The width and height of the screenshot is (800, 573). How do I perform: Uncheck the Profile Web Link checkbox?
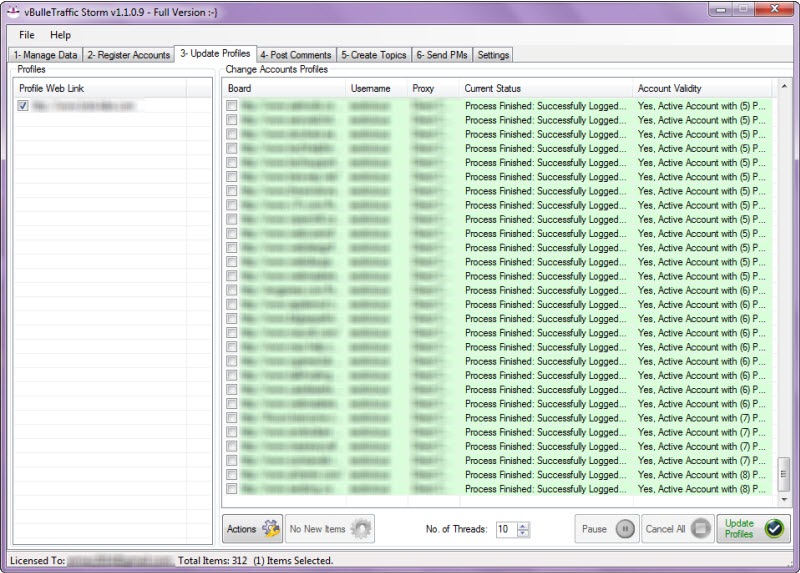(23, 105)
